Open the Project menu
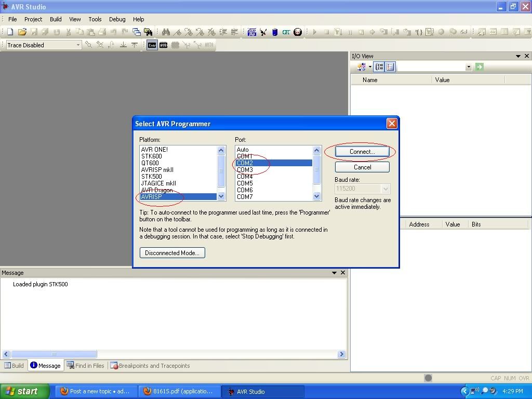Image resolution: width=532 pixels, height=399 pixels. click(33, 19)
